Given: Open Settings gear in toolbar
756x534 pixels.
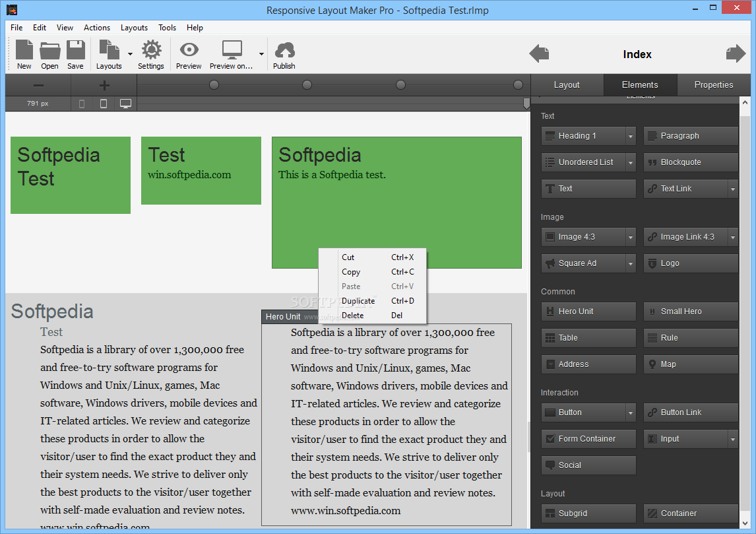Looking at the screenshot, I should pos(151,55).
